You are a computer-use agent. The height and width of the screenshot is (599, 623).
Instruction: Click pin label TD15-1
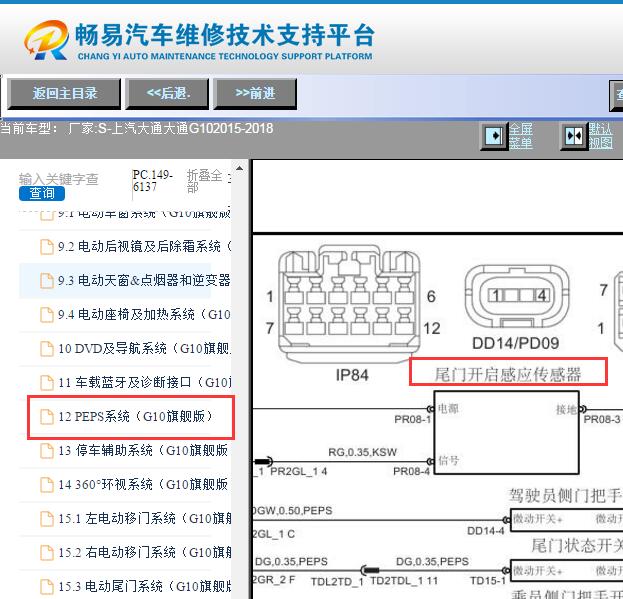point(488,581)
